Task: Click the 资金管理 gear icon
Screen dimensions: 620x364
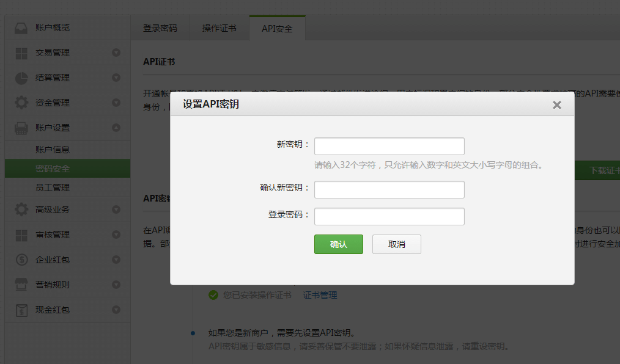Action: click(x=21, y=103)
